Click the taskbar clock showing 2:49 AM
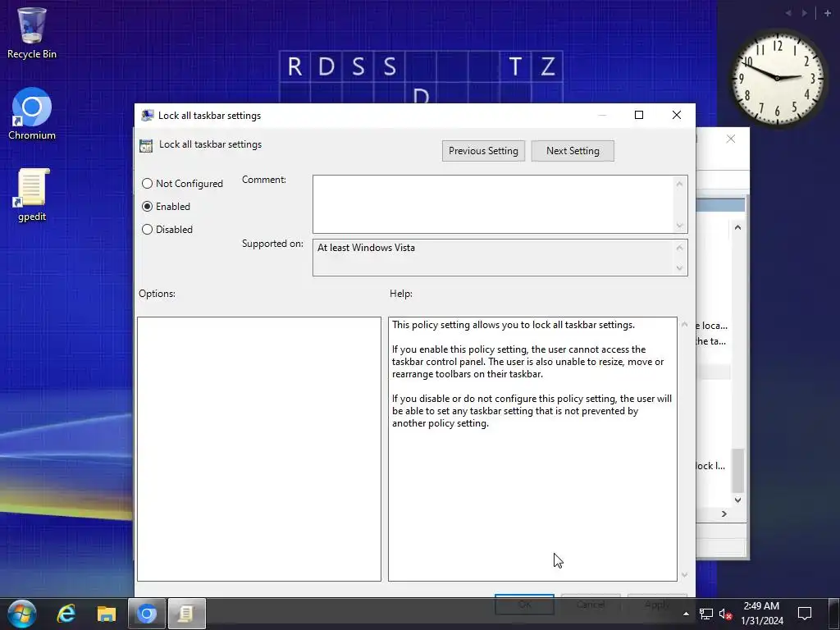Viewport: 840px width, 630px height. [x=761, y=606]
